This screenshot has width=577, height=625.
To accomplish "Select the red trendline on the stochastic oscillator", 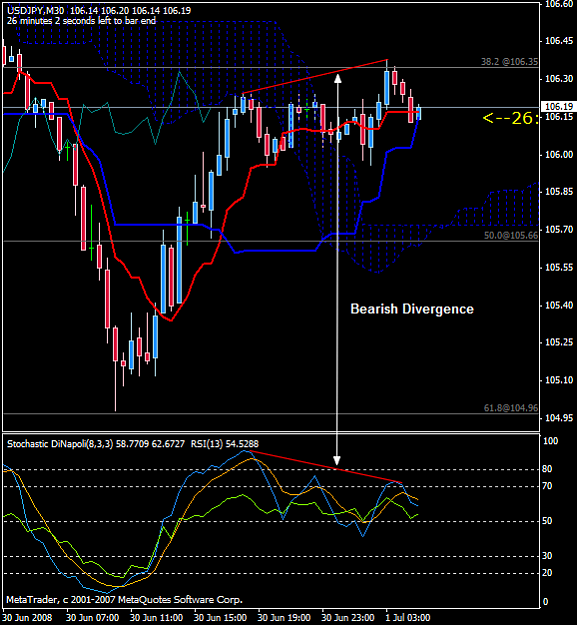I will [327, 467].
